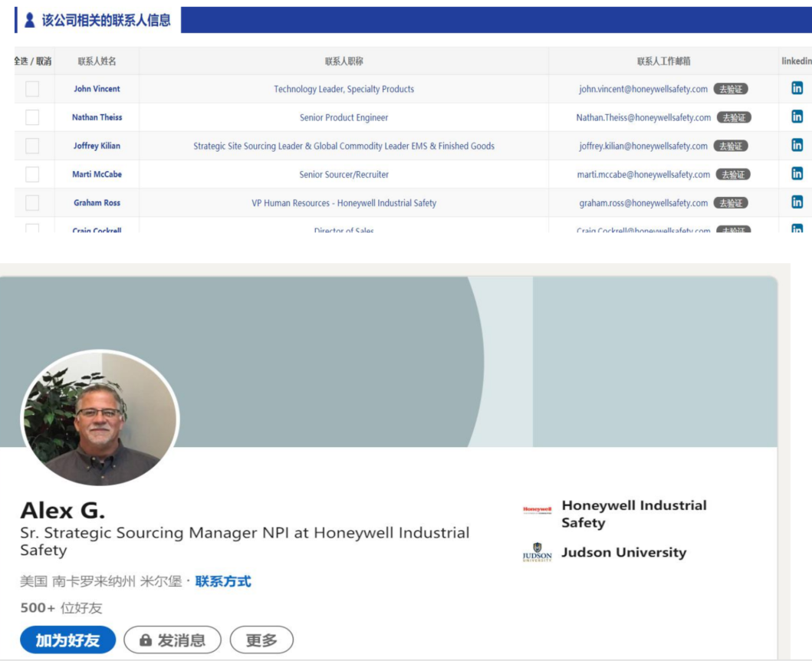The image size is (812, 661).
Task: Open the Nathan Theiss contact name
Action: 97,117
